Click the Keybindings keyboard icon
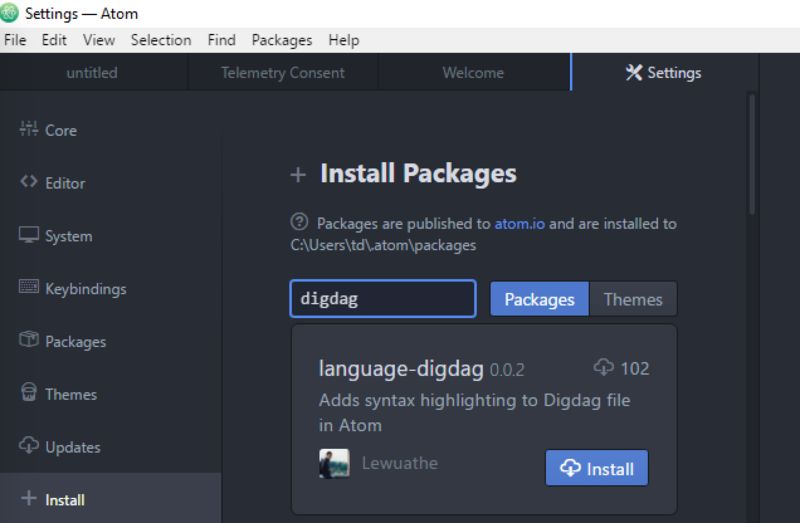The image size is (800, 523). [29, 287]
